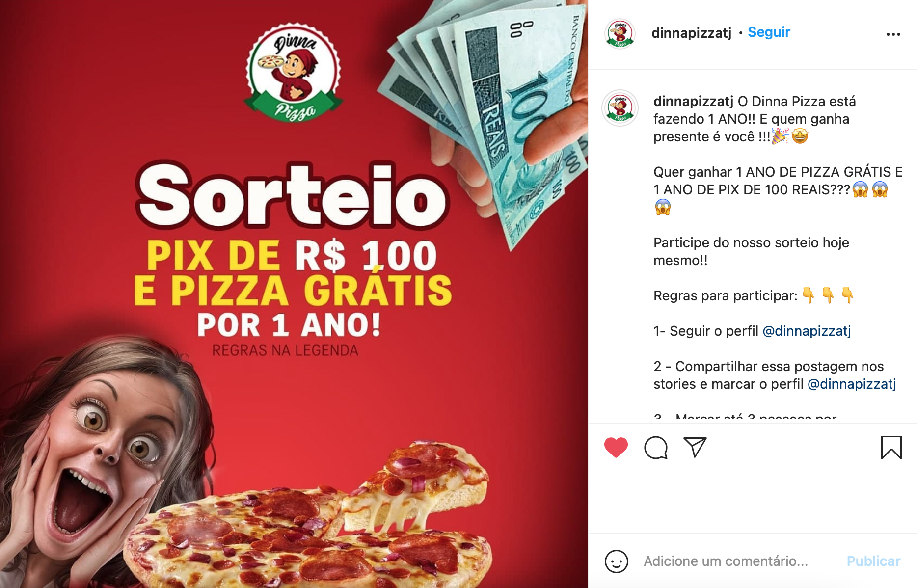Click bold dinnapizzatj username in caption

[x=693, y=102]
